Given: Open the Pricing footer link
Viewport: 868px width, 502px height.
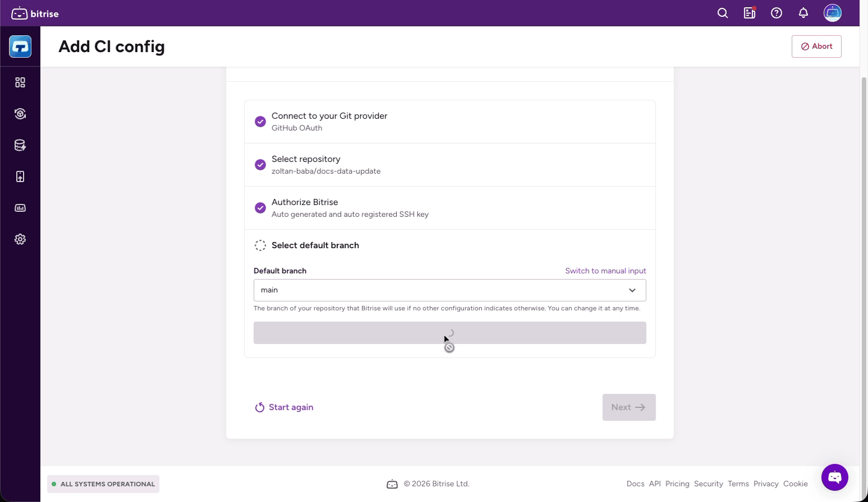Looking at the screenshot, I should coord(677,484).
